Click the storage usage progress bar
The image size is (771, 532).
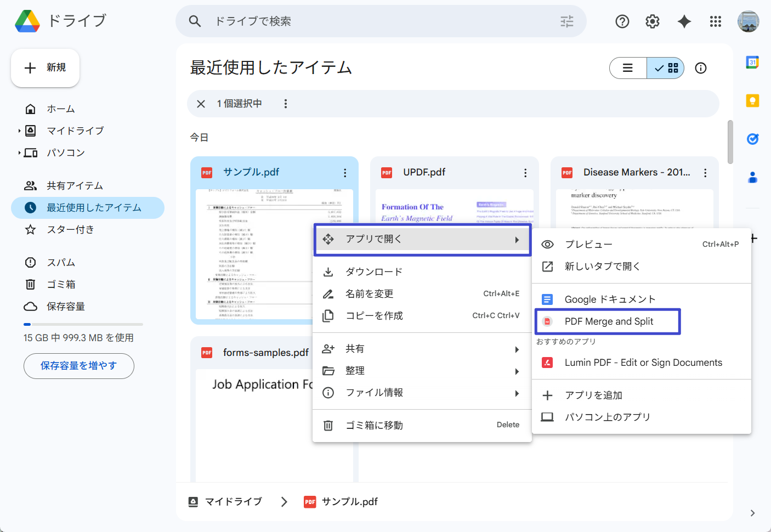tap(83, 324)
